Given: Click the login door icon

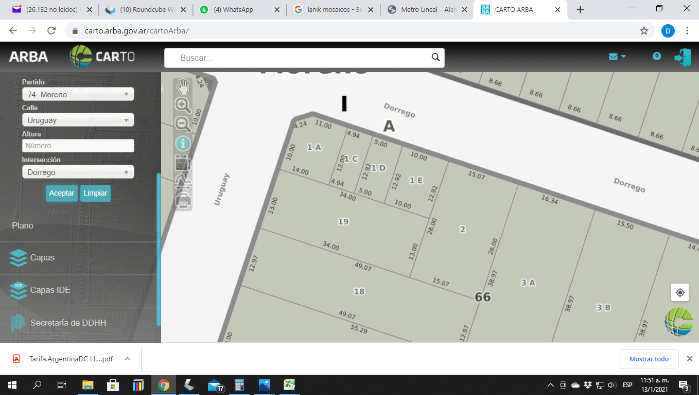Looking at the screenshot, I should pyautogui.click(x=683, y=57).
